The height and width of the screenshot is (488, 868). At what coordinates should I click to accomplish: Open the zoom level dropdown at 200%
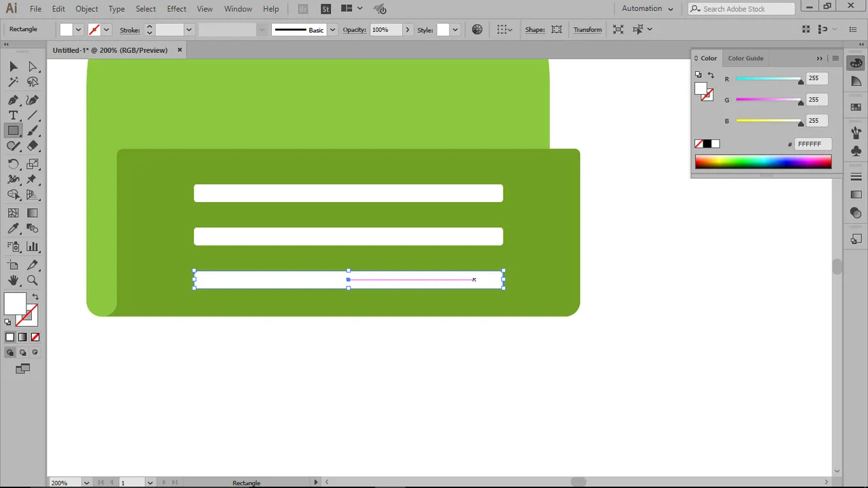(86, 483)
